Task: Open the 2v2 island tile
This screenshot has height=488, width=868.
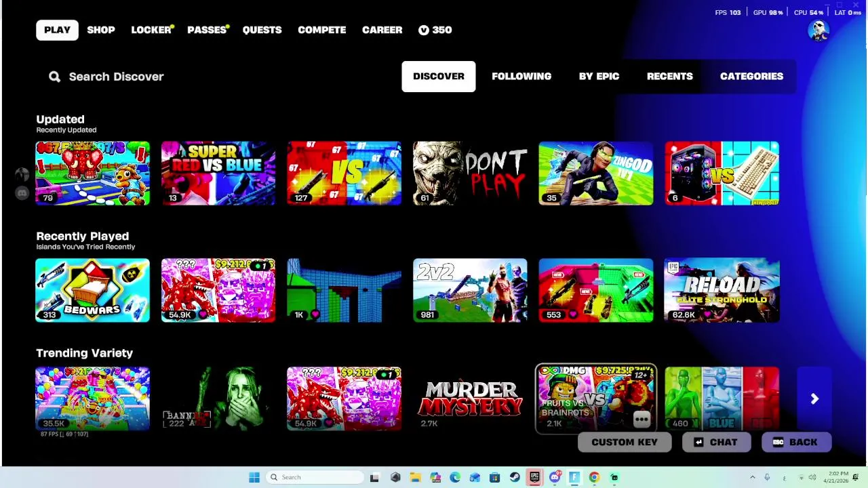Action: (470, 290)
